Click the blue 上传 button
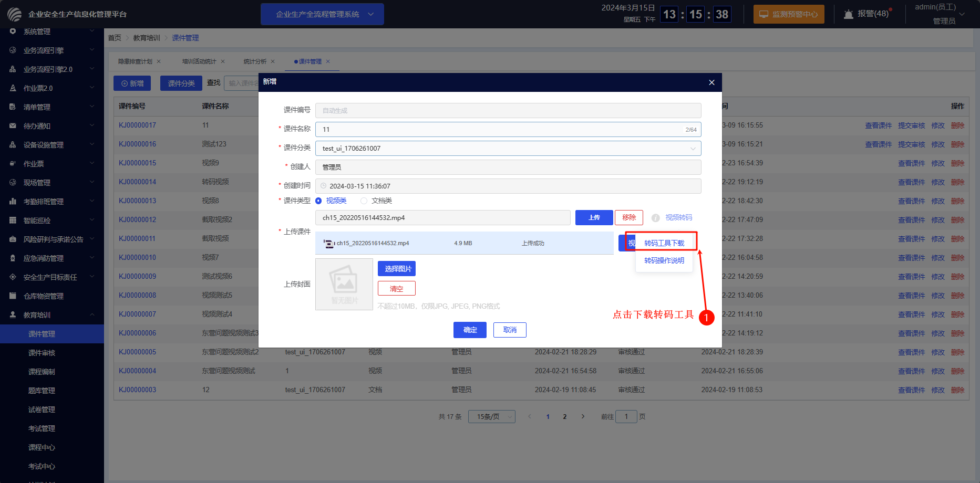The image size is (980, 483). click(x=594, y=217)
